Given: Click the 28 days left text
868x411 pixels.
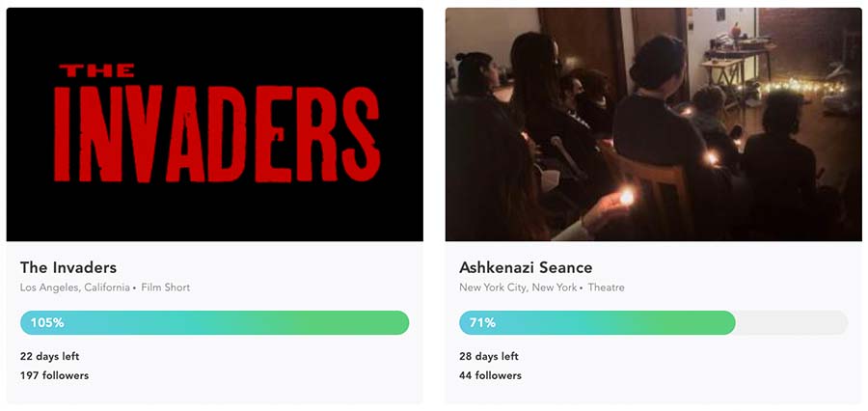Looking at the screenshot, I should (489, 356).
